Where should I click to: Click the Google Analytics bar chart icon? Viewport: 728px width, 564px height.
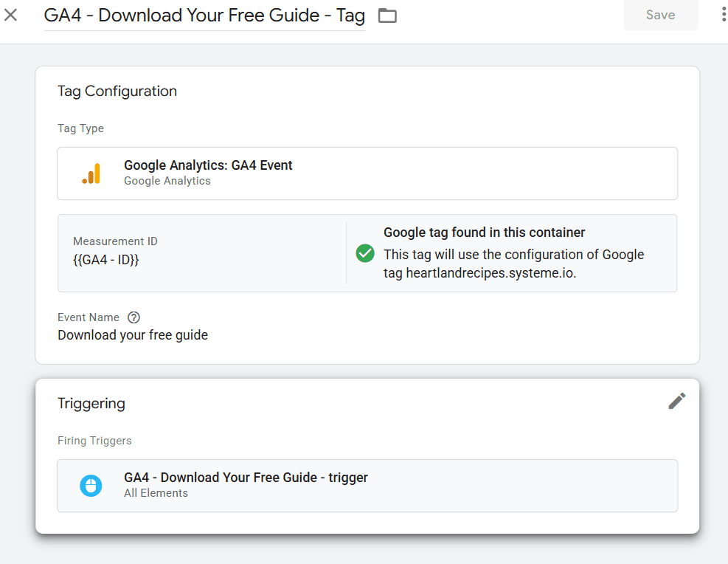click(x=91, y=173)
